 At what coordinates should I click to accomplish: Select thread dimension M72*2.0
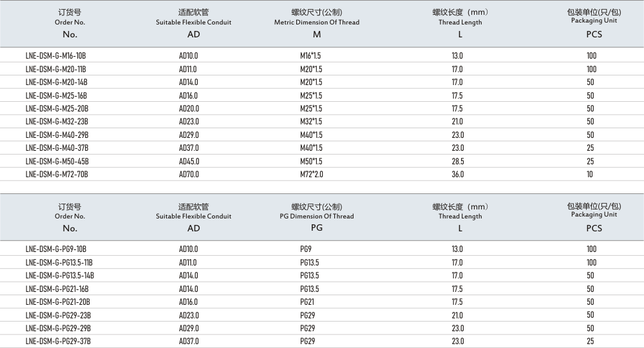(x=311, y=174)
